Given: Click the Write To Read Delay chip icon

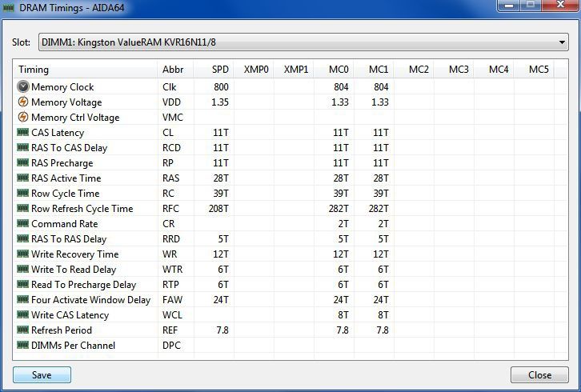Looking at the screenshot, I should coord(23,269).
